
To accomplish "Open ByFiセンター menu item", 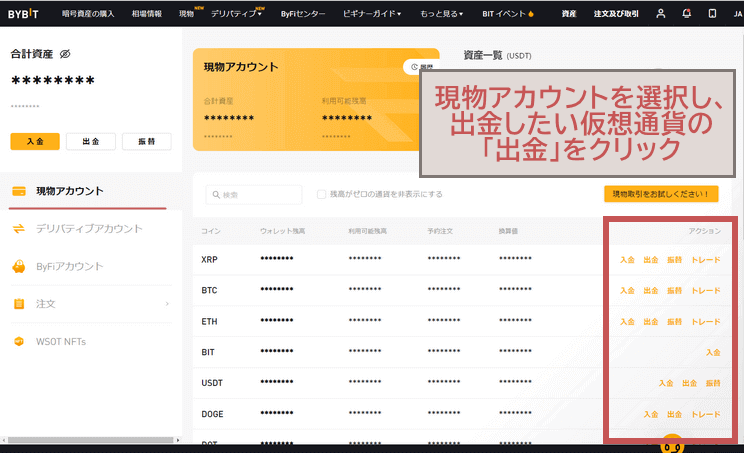I will [303, 14].
